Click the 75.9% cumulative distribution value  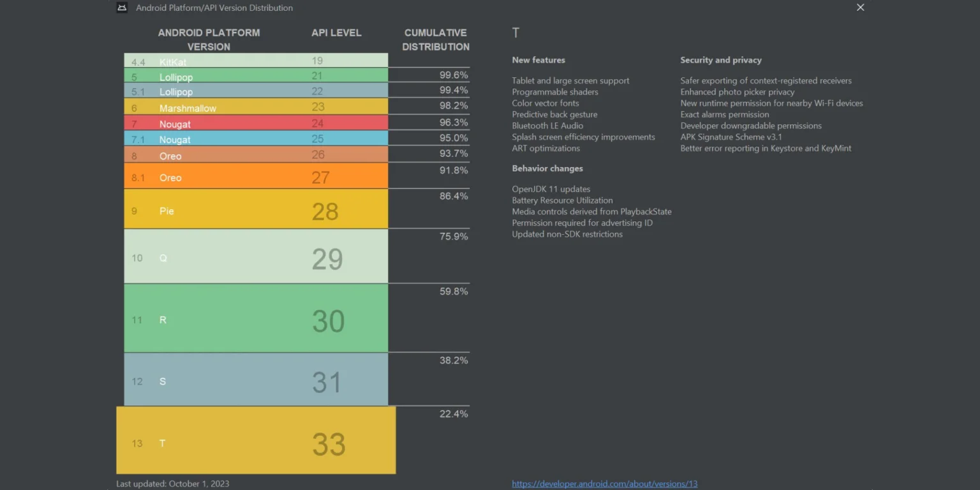[454, 236]
